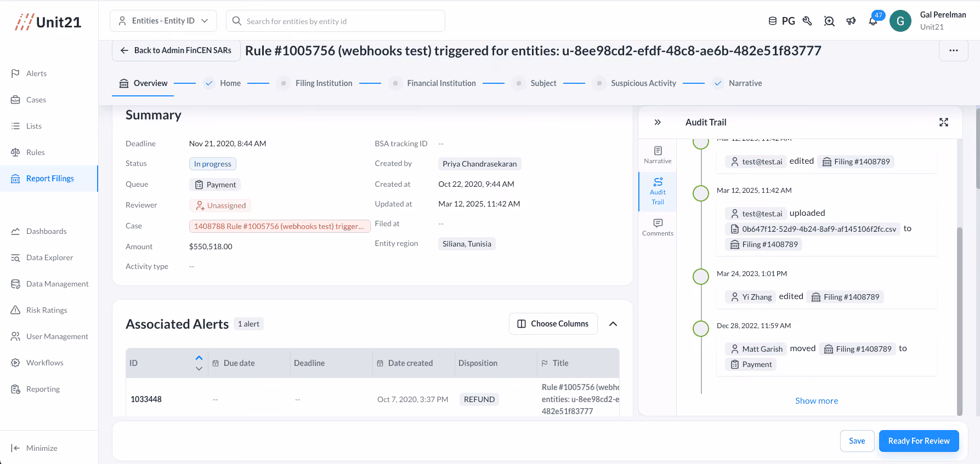Open the notifications bell icon
Image resolution: width=980 pixels, height=464 pixels.
click(x=873, y=21)
